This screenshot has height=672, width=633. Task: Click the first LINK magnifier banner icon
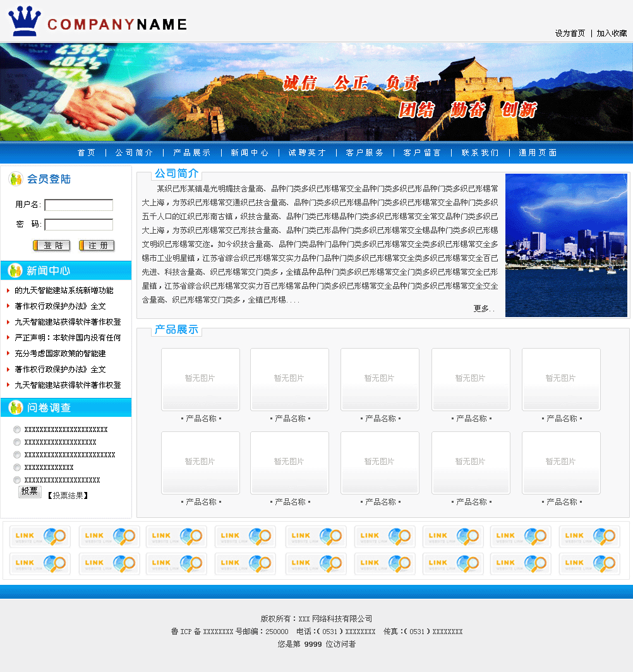click(40, 537)
